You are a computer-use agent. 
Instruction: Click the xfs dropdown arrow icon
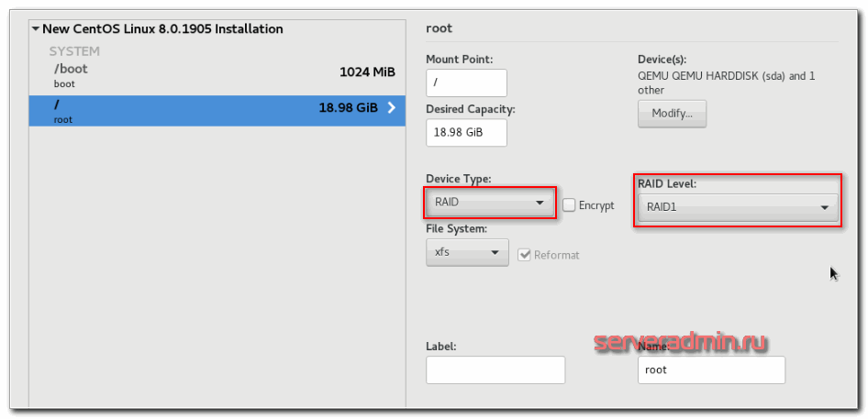(495, 252)
